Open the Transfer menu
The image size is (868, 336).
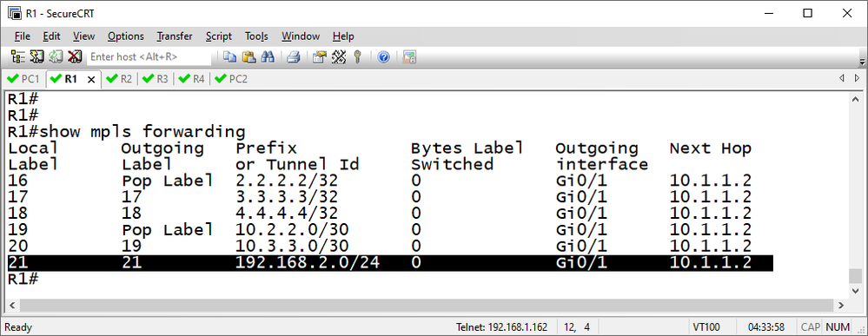tap(175, 36)
